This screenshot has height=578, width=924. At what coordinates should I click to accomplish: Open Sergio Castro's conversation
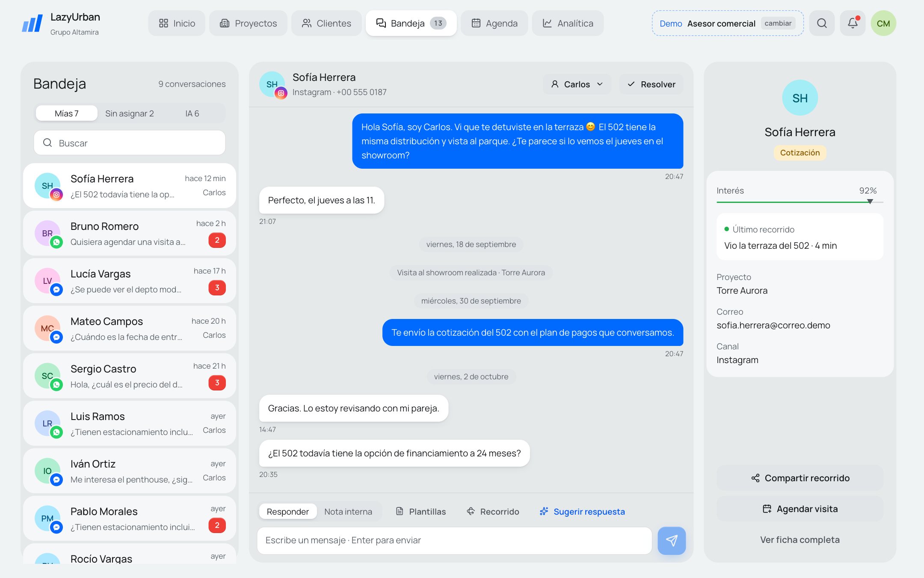pyautogui.click(x=130, y=376)
